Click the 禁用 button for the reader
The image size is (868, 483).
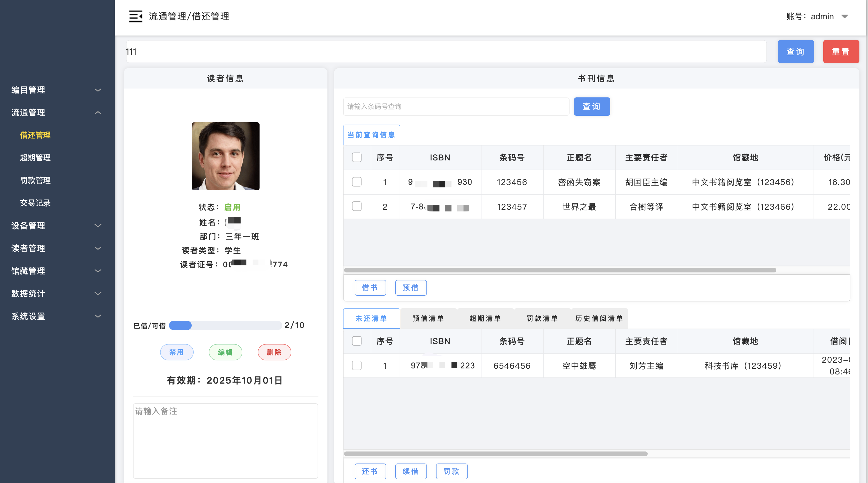pyautogui.click(x=176, y=352)
